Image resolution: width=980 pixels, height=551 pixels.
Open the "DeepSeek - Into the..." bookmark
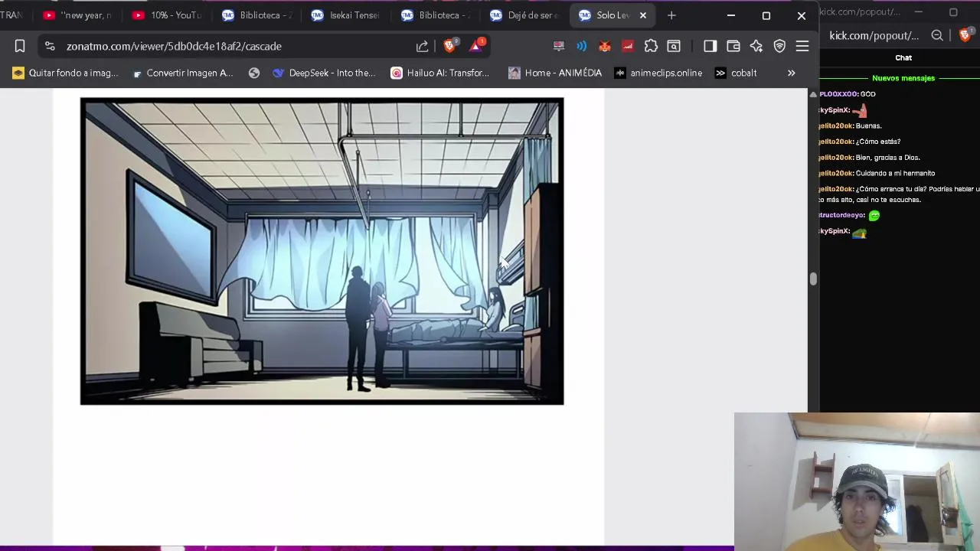coord(325,73)
